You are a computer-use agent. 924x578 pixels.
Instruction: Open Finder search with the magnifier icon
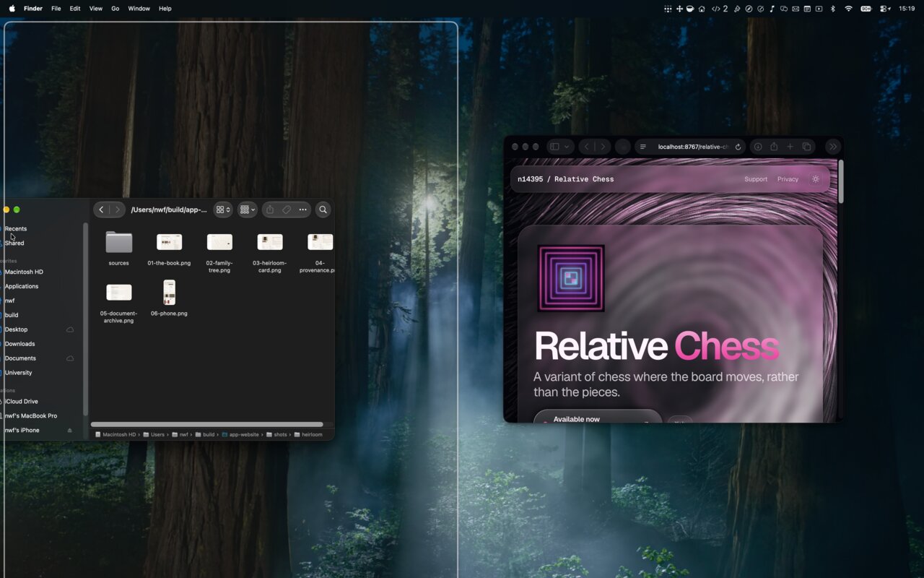pyautogui.click(x=323, y=210)
